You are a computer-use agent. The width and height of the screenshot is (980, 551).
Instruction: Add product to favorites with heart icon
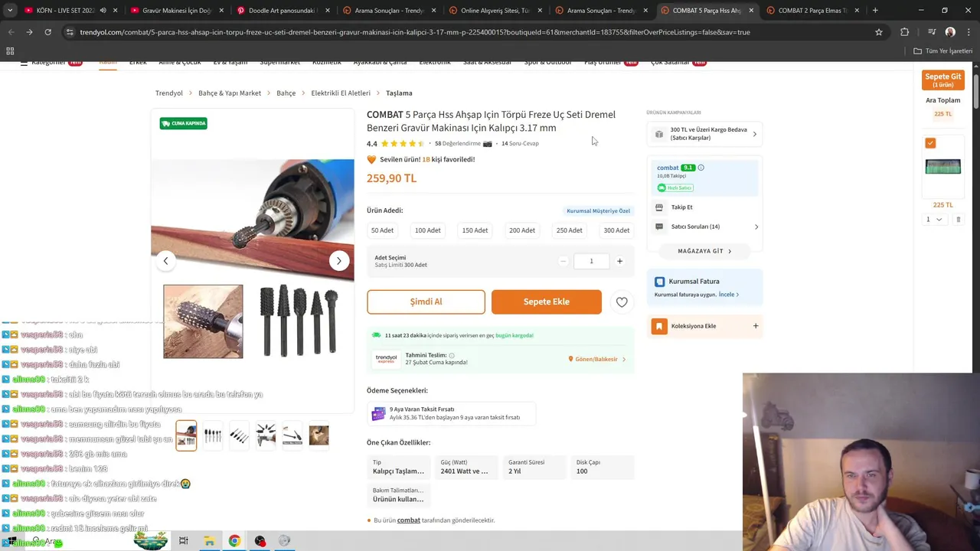pos(622,302)
